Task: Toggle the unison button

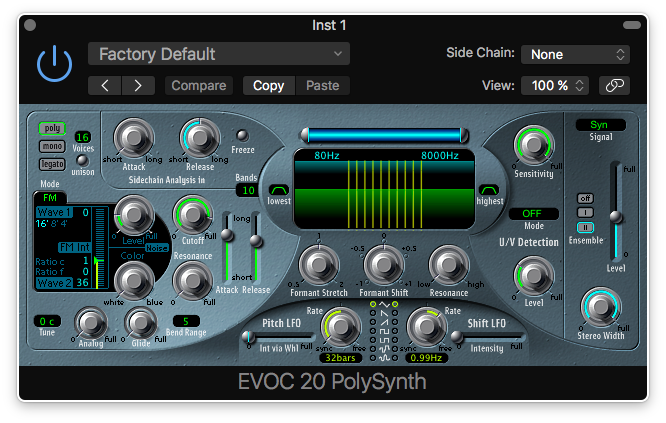Action: 82,160
